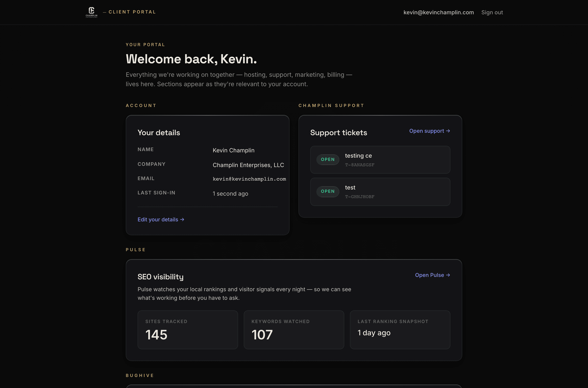Screen dimensions: 588x388
Task: Click the Last Ranking Snapshot card
Action: pos(400,330)
